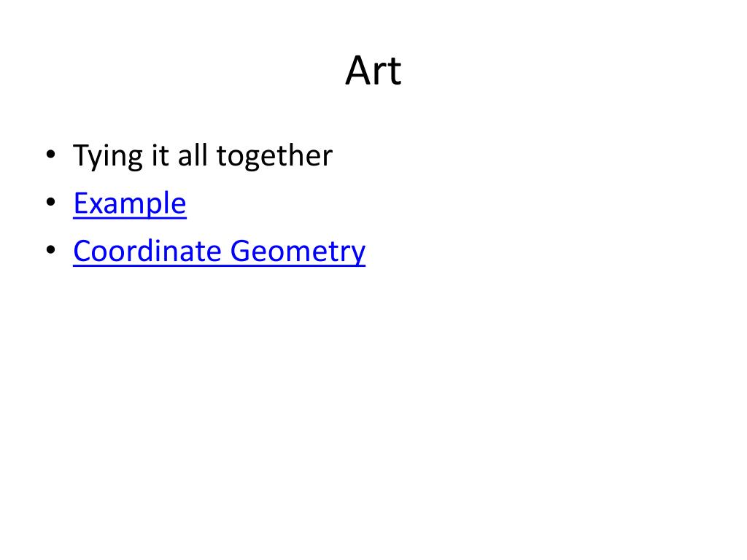Click the slide title "Art"
The width and height of the screenshot is (747, 560).
pos(373,71)
